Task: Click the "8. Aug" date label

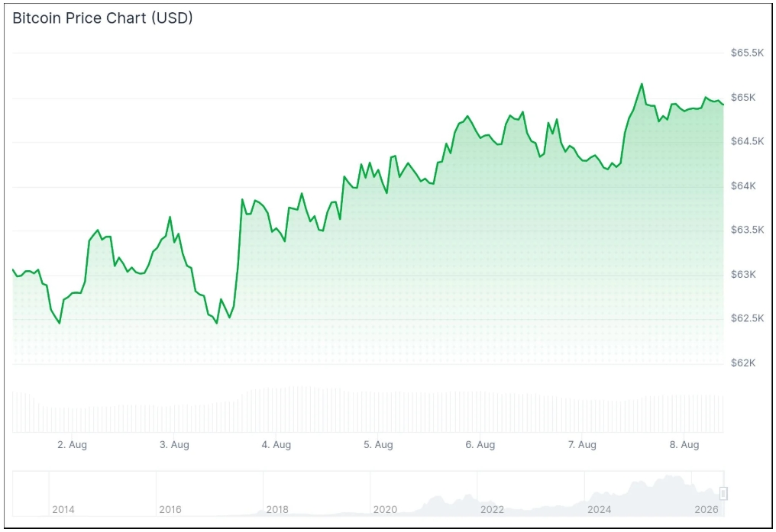Action: 684,444
